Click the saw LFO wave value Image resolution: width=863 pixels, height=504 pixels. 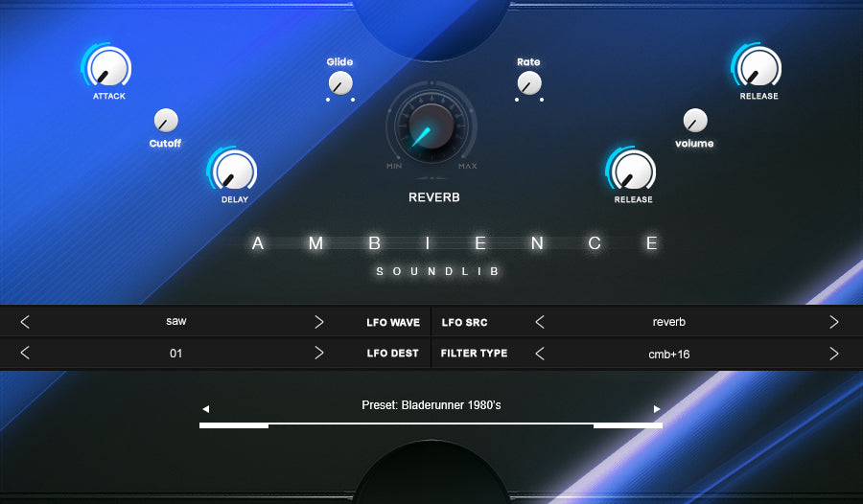coord(176,321)
